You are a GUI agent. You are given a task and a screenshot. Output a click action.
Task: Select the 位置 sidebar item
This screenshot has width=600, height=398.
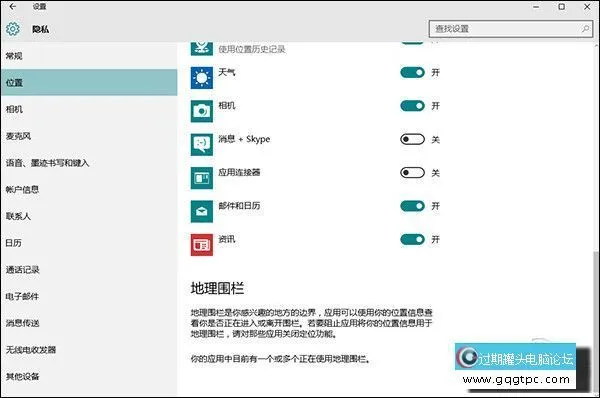click(x=89, y=82)
